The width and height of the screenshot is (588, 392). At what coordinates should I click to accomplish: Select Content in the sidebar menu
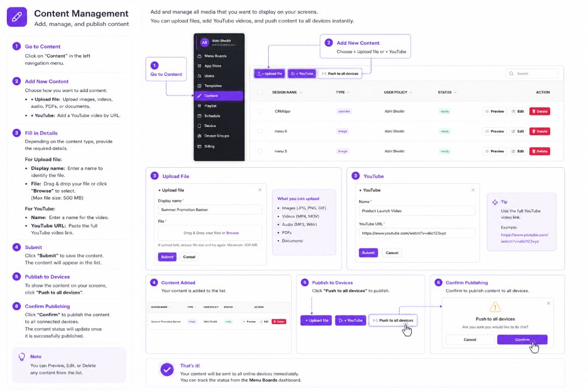pyautogui.click(x=219, y=96)
